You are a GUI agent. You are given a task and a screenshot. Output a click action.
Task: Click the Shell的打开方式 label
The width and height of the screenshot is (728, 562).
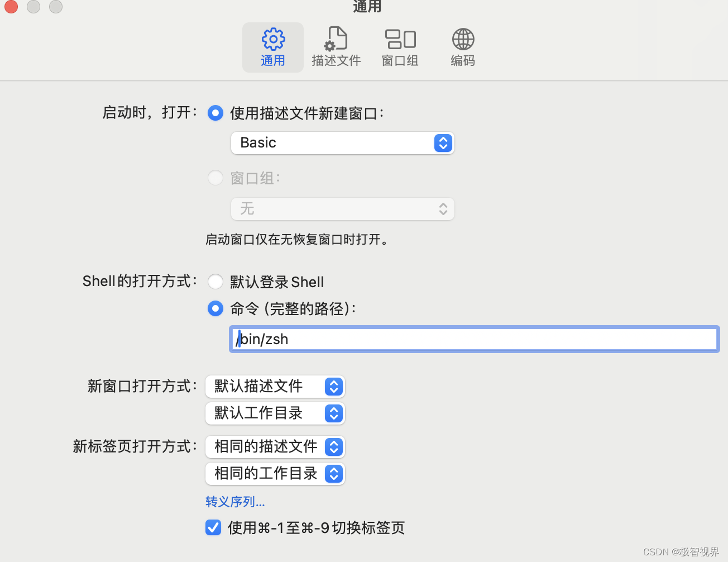(x=140, y=281)
